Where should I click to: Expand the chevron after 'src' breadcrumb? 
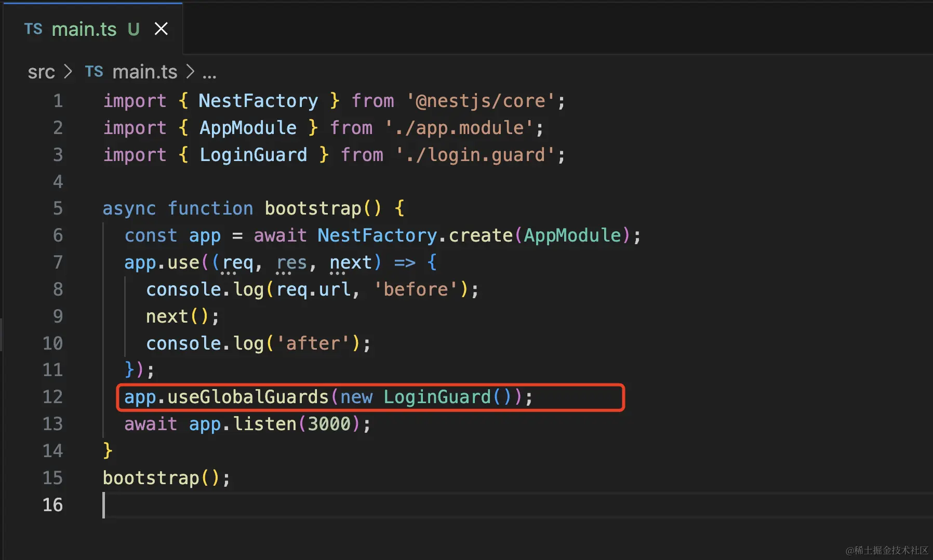[68, 72]
